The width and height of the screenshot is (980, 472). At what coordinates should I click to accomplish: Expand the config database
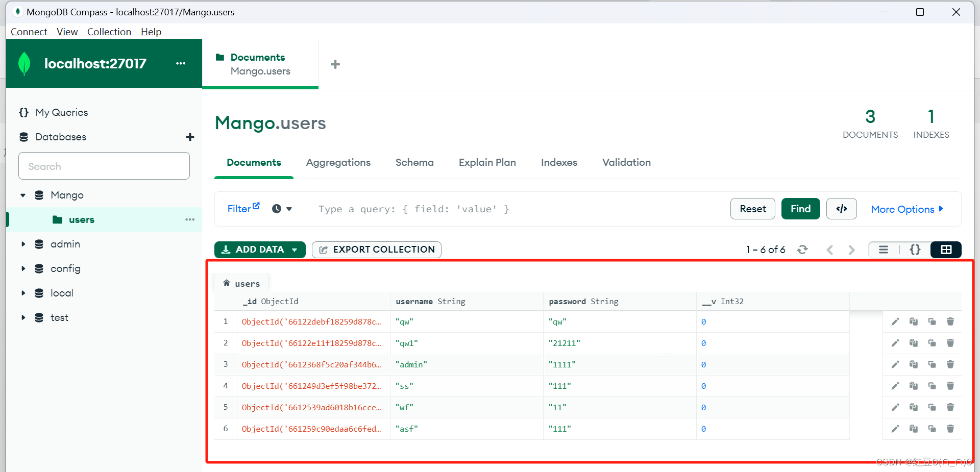point(23,268)
